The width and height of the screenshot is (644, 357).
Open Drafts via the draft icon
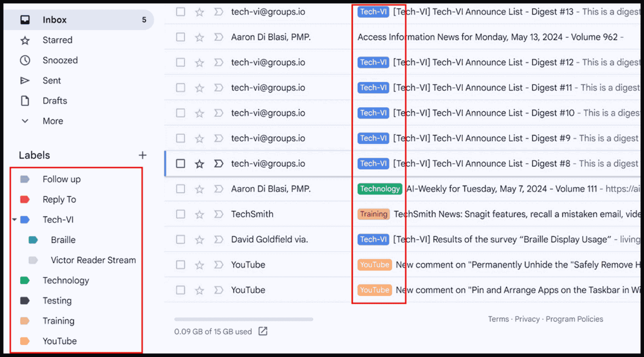(24, 101)
